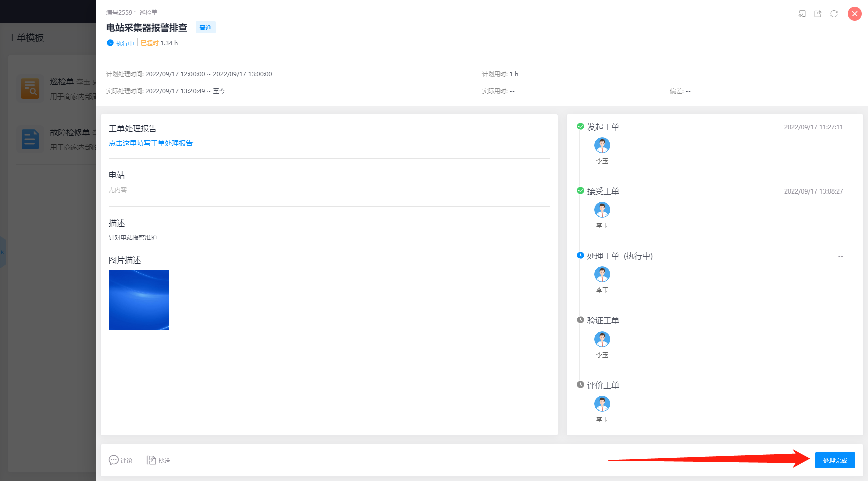Click 李玉's avatar under 验证工单

(x=602, y=339)
